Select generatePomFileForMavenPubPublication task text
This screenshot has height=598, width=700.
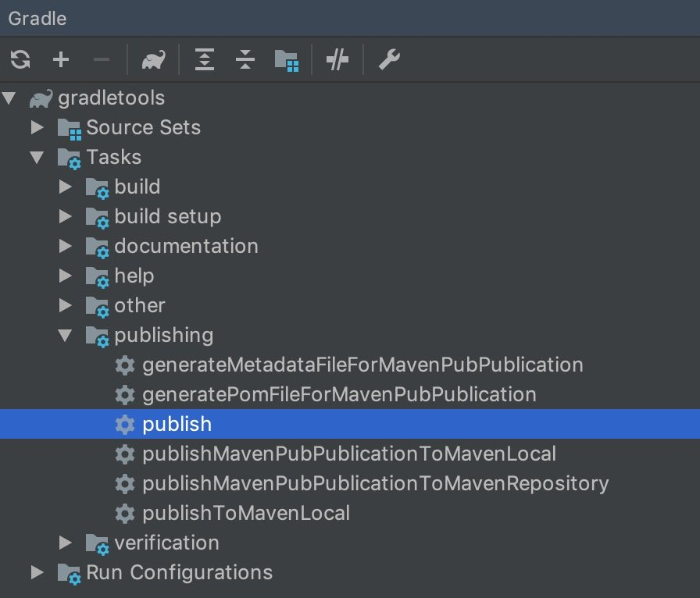339,395
